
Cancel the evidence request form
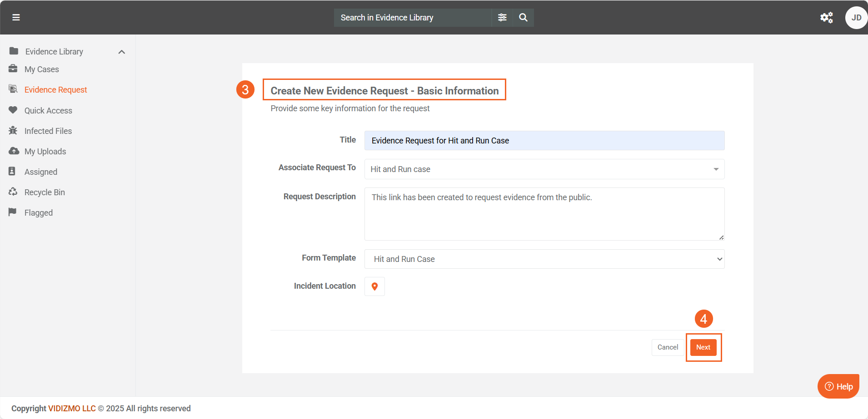pyautogui.click(x=668, y=347)
